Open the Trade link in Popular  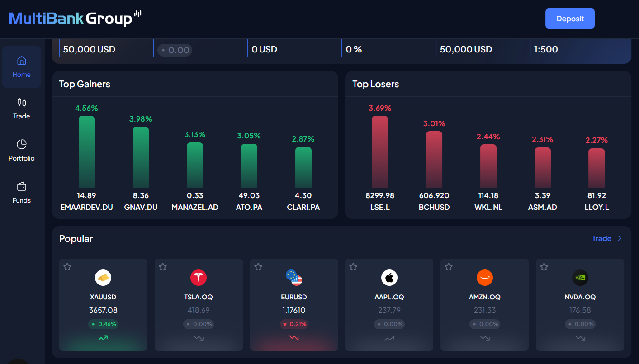(x=601, y=238)
